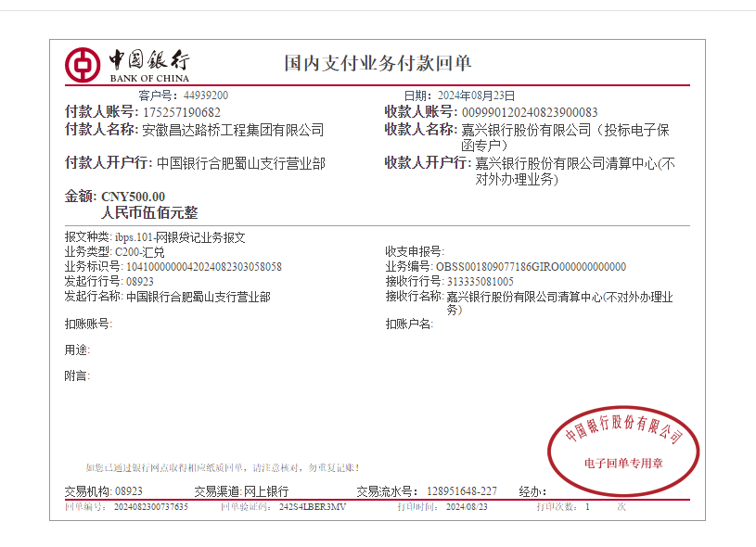Select the customer number 44939200
The width and height of the screenshot is (756, 547).
pyautogui.click(x=205, y=95)
